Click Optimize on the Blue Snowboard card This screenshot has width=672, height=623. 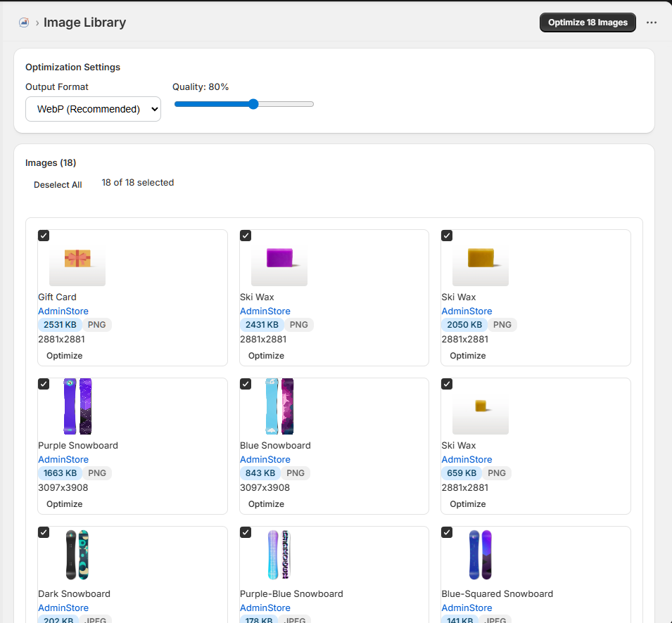coord(266,504)
